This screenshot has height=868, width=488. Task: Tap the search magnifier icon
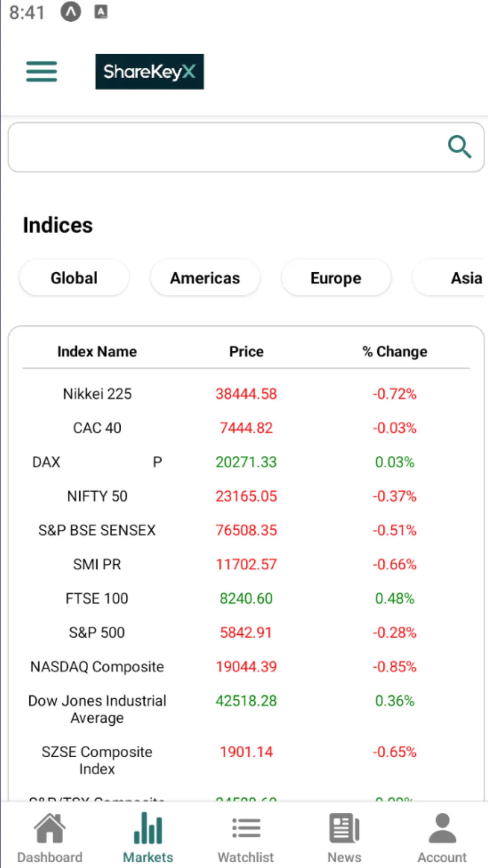460,147
